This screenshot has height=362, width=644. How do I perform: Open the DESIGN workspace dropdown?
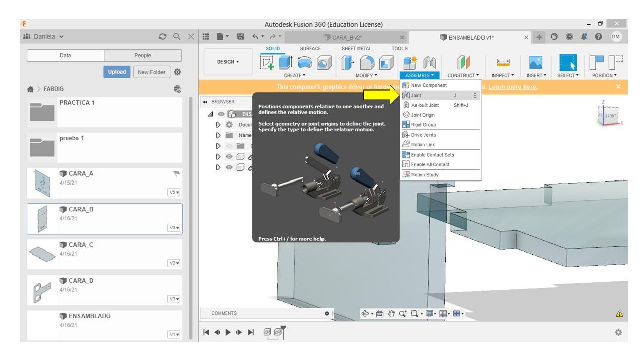[x=228, y=62]
